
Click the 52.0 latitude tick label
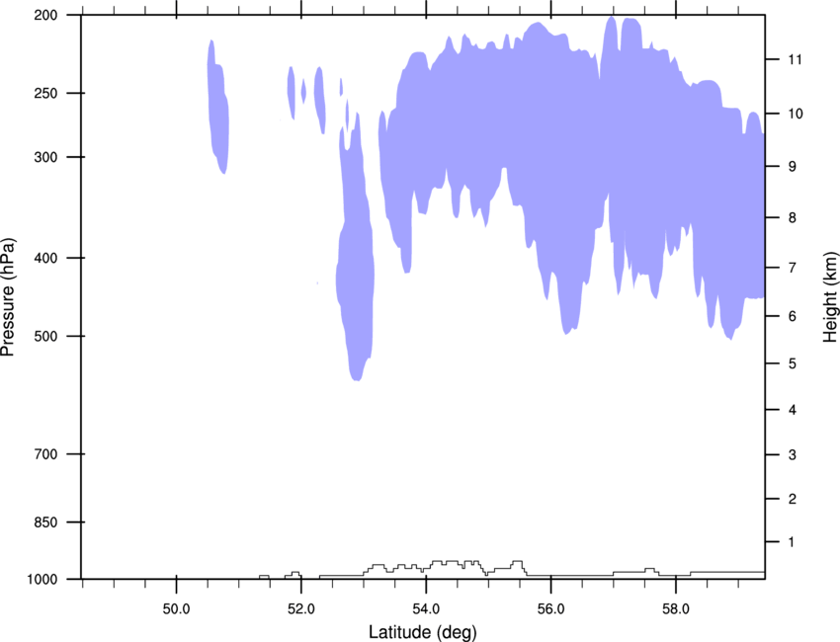pos(301,609)
